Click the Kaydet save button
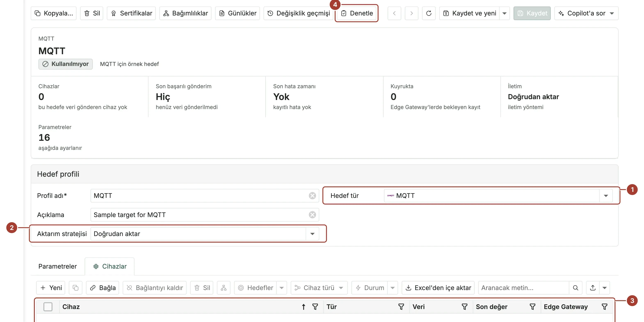The image size is (644, 322). [x=532, y=13]
